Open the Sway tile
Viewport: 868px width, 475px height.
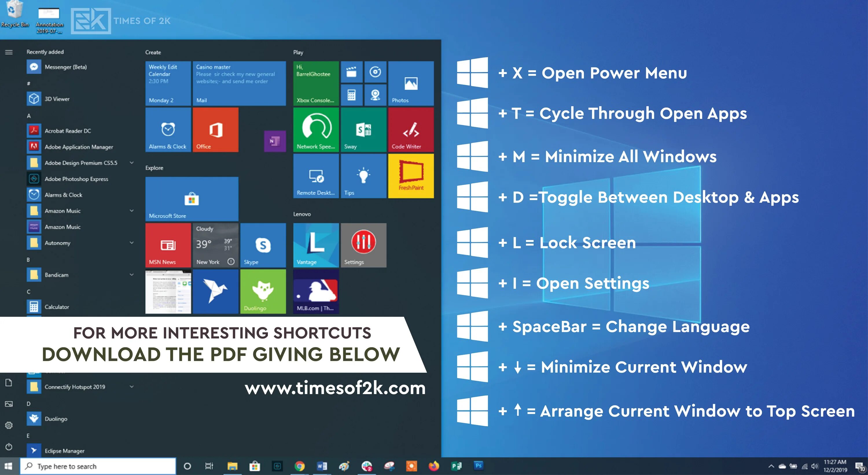pyautogui.click(x=364, y=130)
